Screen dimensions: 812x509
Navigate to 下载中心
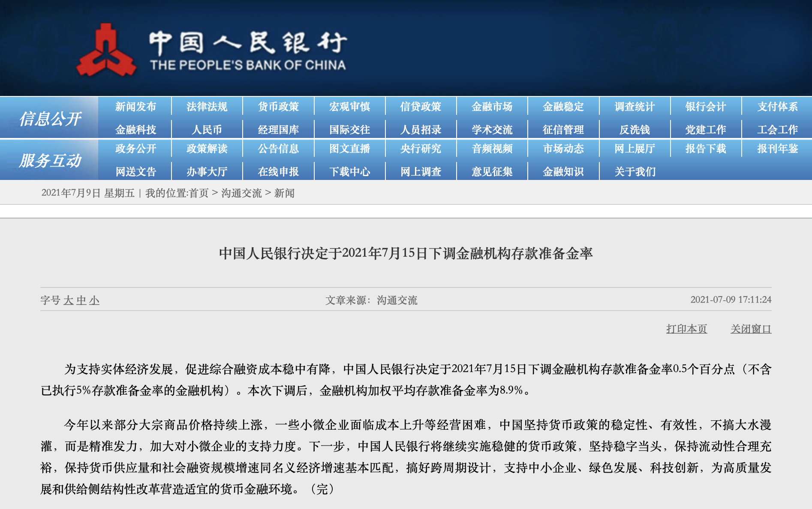[349, 171]
